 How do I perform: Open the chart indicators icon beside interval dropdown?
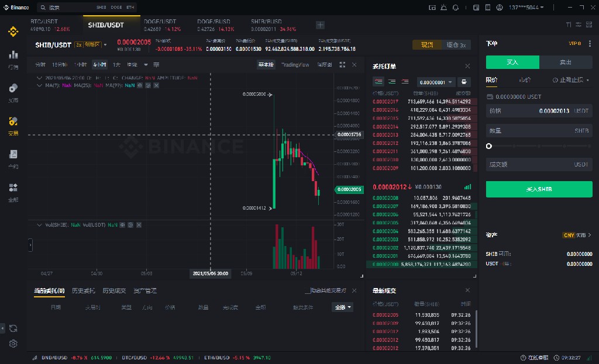[x=156, y=65]
